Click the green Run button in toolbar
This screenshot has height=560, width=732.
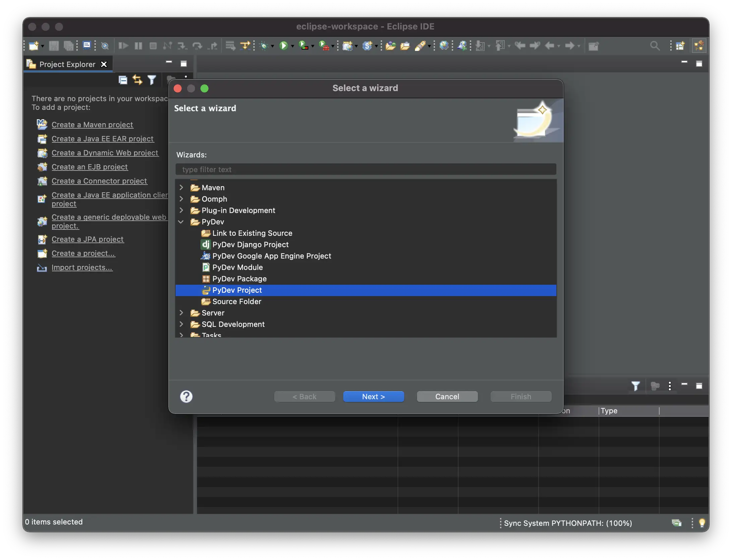tap(284, 46)
